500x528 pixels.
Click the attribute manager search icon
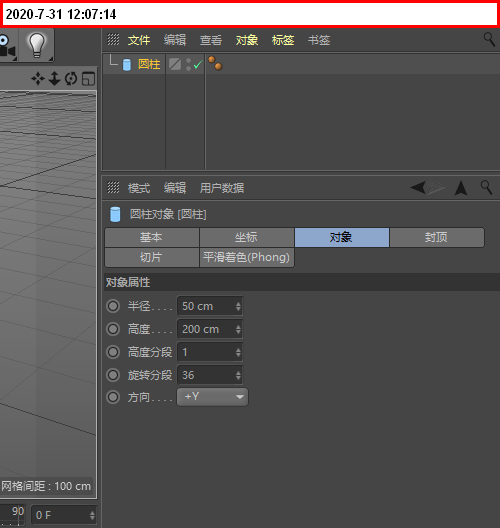(487, 188)
